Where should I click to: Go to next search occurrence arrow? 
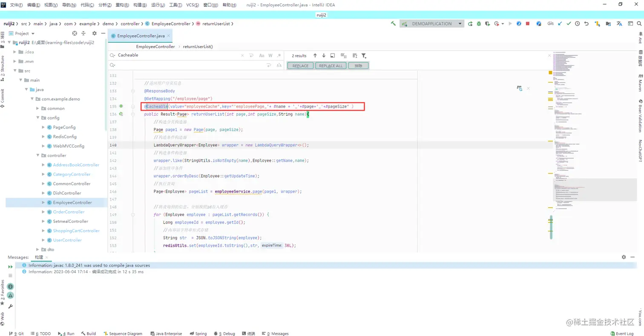pyautogui.click(x=324, y=56)
